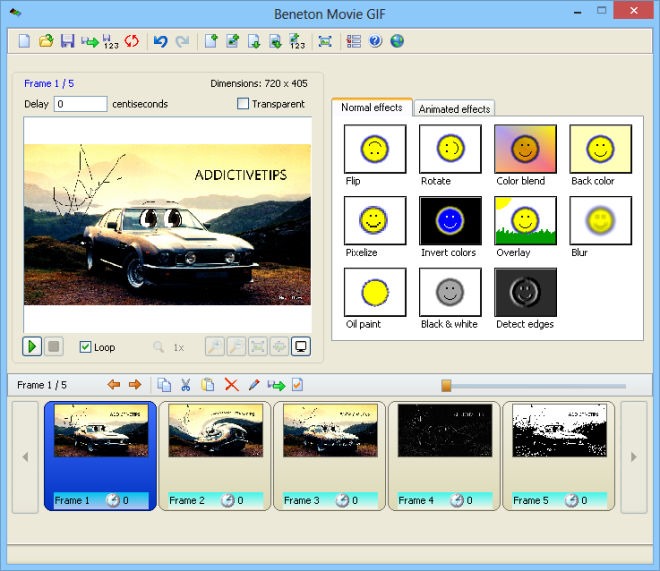Click the fullscreen preview monitor button
This screenshot has width=660, height=571.
301,347
